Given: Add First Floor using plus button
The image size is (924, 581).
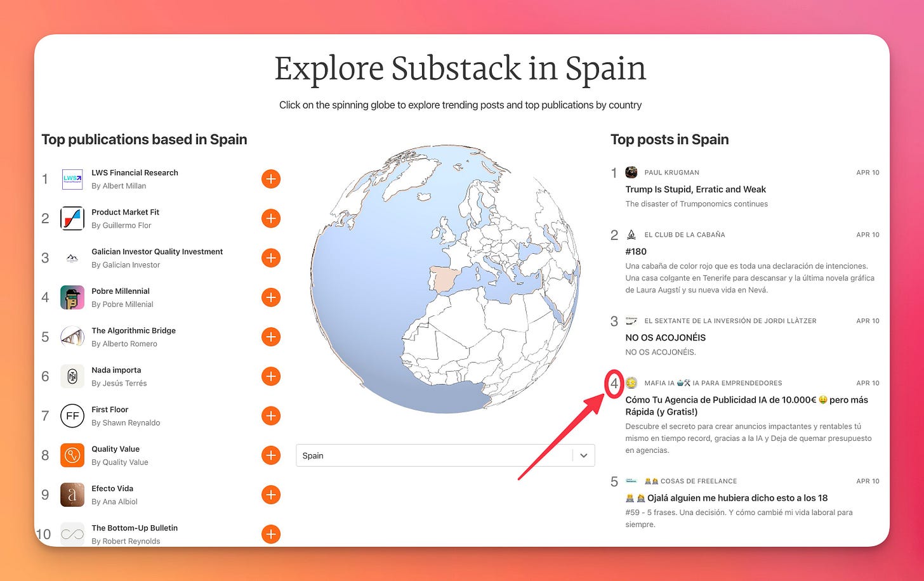Looking at the screenshot, I should tap(271, 415).
